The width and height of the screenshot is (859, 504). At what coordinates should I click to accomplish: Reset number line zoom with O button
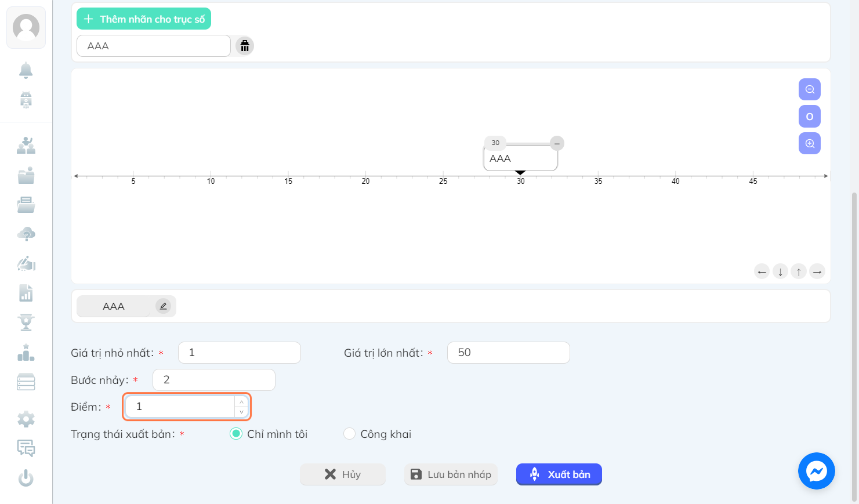[x=810, y=117]
